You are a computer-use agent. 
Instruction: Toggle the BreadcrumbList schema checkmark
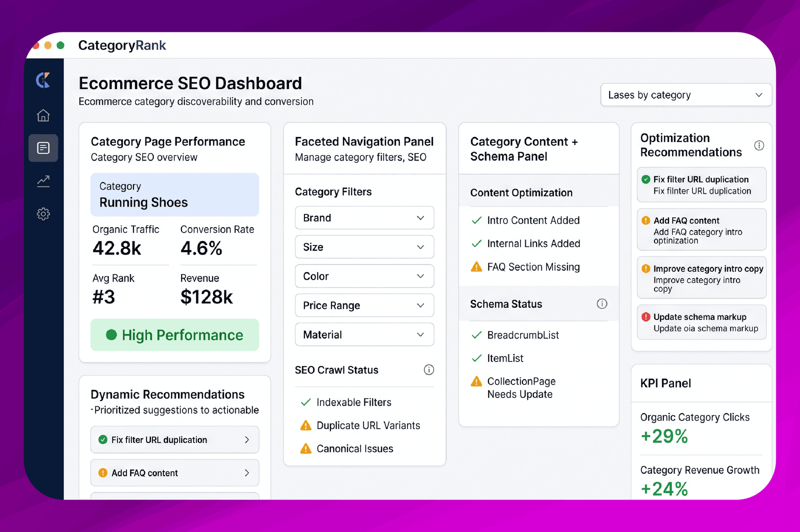(476, 335)
